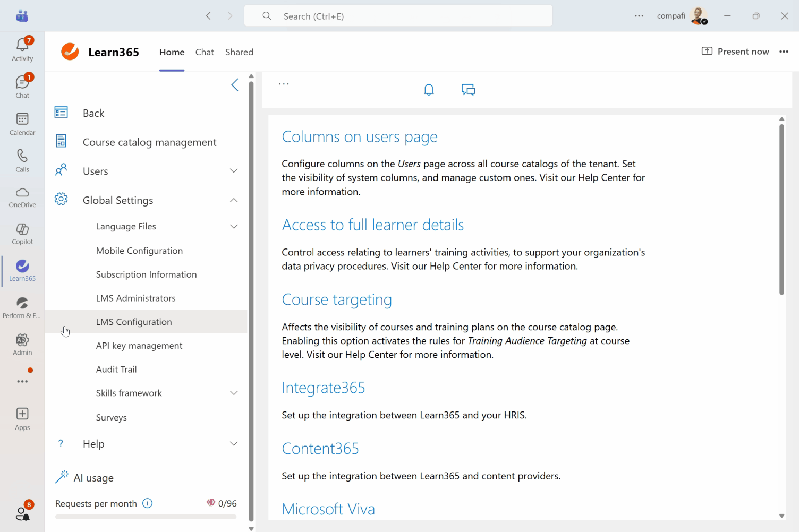Image resolution: width=799 pixels, height=532 pixels.
Task: Open the Columns on users page link
Action: click(x=360, y=136)
